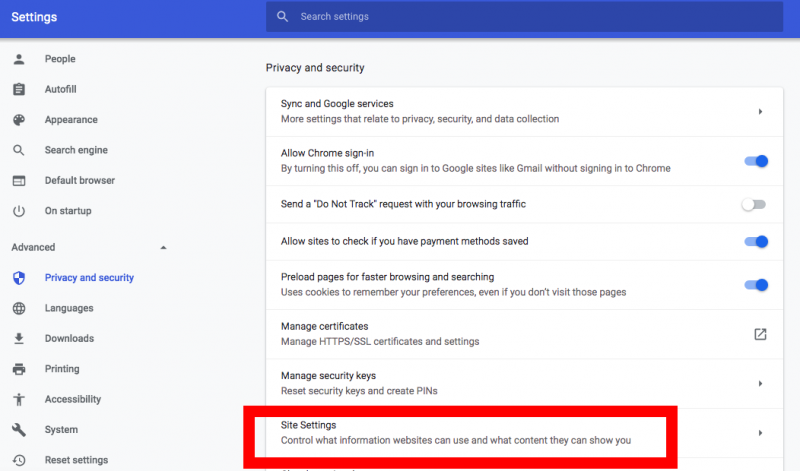The height and width of the screenshot is (471, 800).
Task: Open the People settings section
Action: coord(60,59)
